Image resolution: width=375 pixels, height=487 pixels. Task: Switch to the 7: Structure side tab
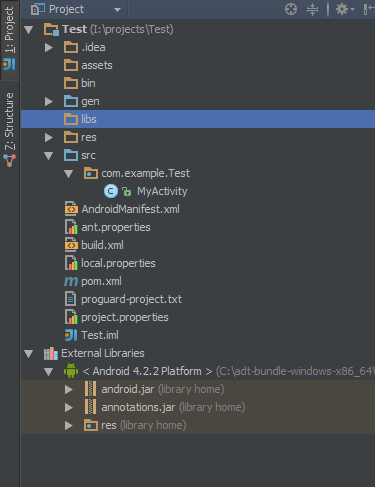tap(9, 129)
